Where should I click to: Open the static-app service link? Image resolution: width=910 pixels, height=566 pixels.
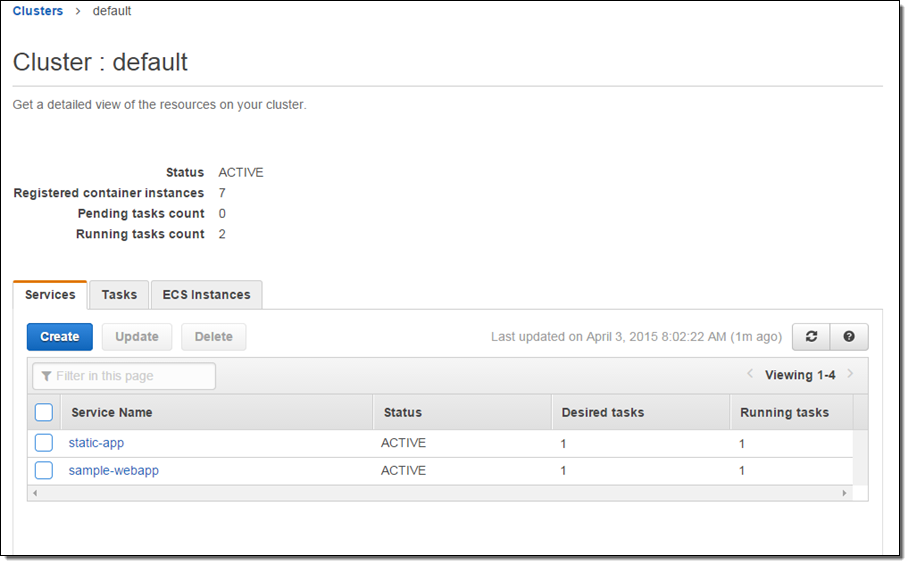click(x=96, y=443)
